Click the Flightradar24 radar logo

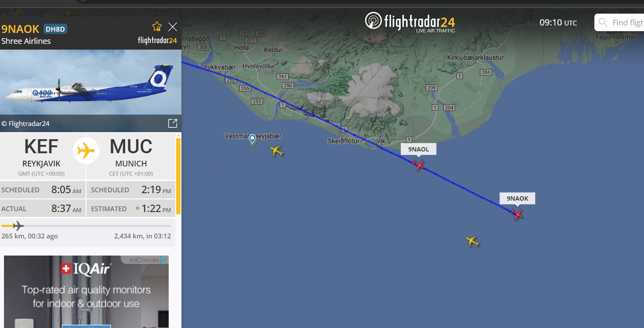(x=373, y=21)
